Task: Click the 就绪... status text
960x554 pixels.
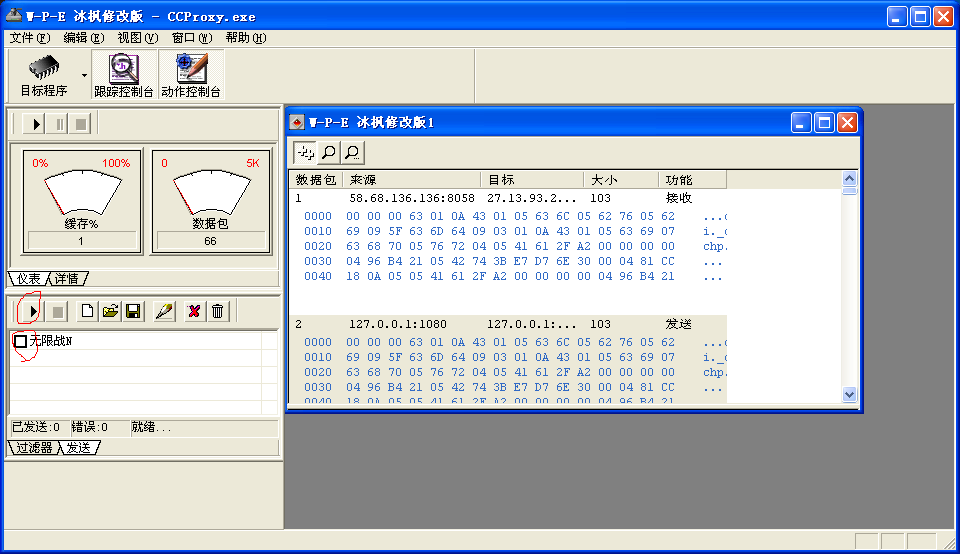Action: tap(151, 427)
